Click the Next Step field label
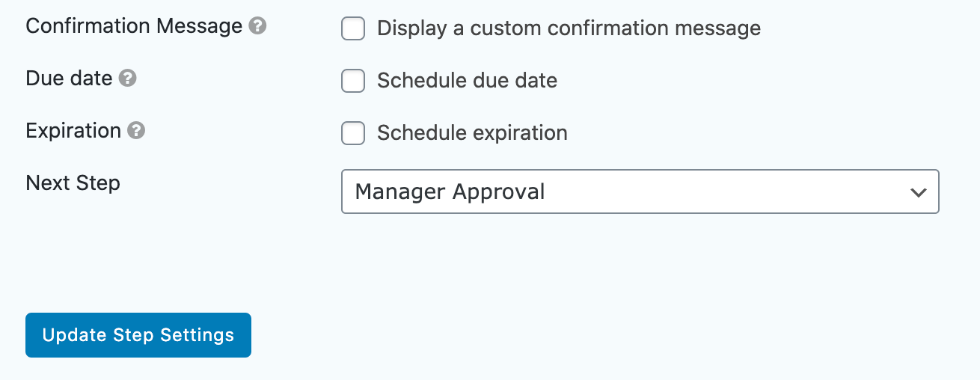This screenshot has height=380, width=980. tap(73, 183)
